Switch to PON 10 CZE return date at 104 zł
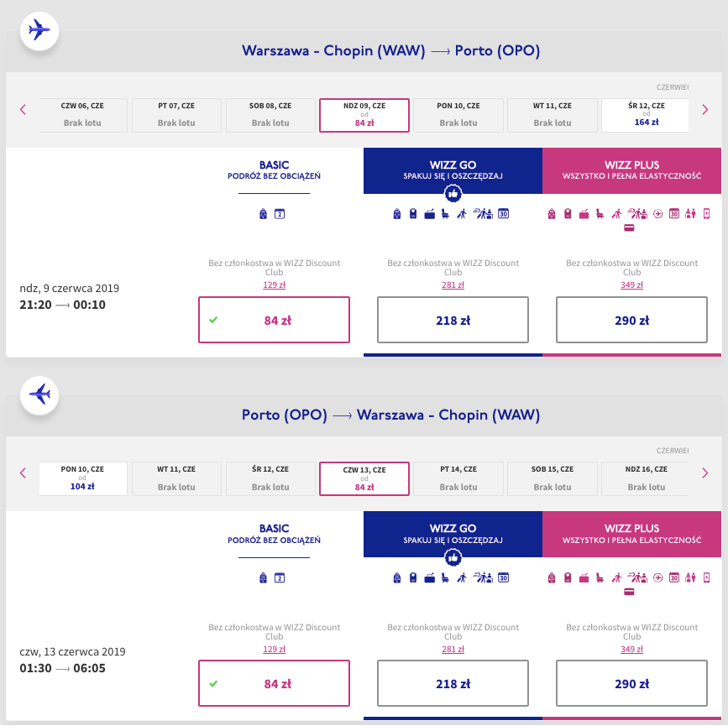This screenshot has width=728, height=726. (82, 478)
